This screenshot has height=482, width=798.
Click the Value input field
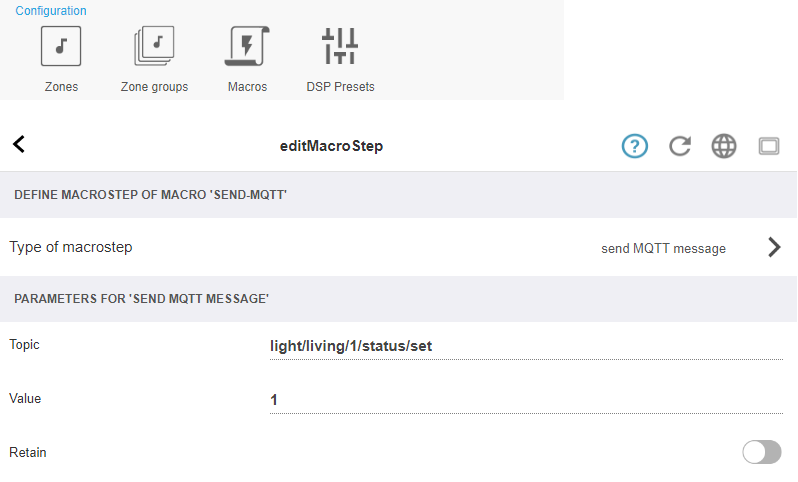(x=526, y=400)
